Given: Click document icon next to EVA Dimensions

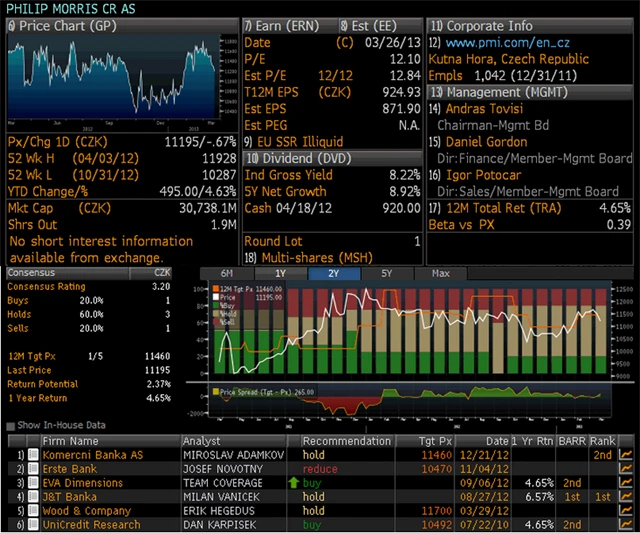Looking at the screenshot, I should coord(33,483).
